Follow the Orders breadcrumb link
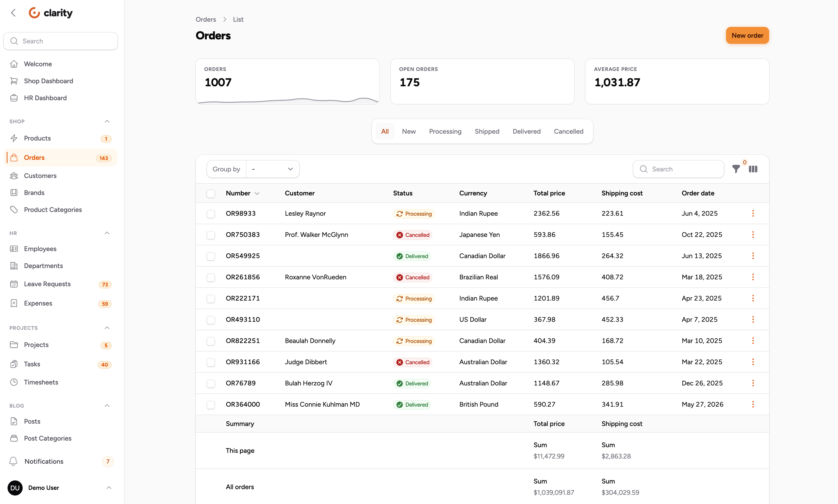This screenshot has height=504, width=838. (206, 19)
